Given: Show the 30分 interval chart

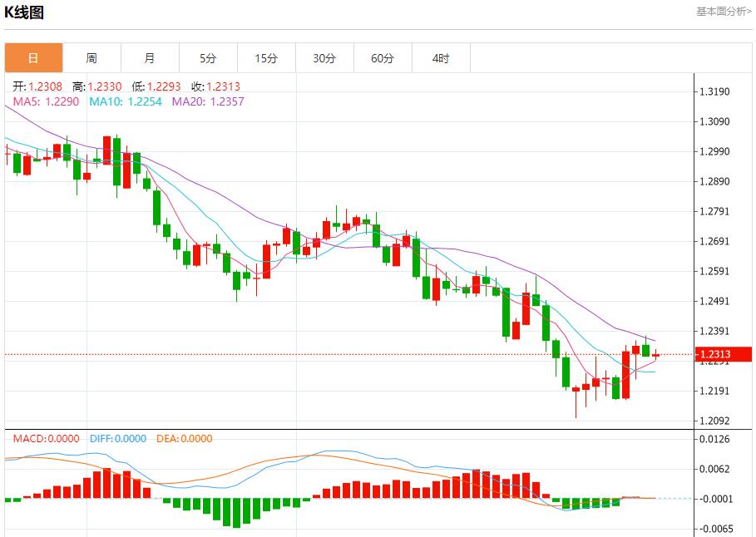Looking at the screenshot, I should (324, 58).
